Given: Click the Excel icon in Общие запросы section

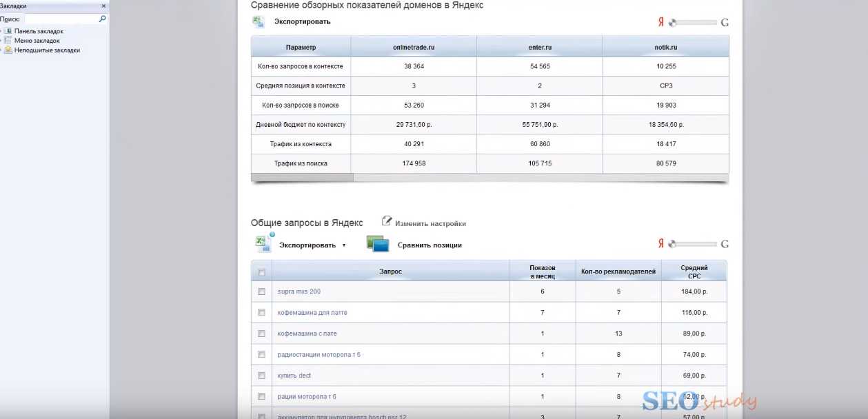Looking at the screenshot, I should pyautogui.click(x=263, y=243).
